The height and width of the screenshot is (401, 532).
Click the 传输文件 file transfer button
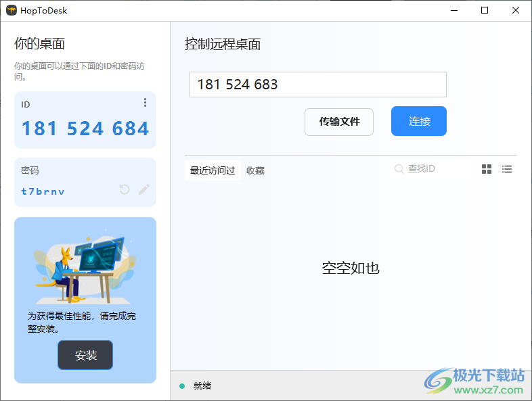339,122
